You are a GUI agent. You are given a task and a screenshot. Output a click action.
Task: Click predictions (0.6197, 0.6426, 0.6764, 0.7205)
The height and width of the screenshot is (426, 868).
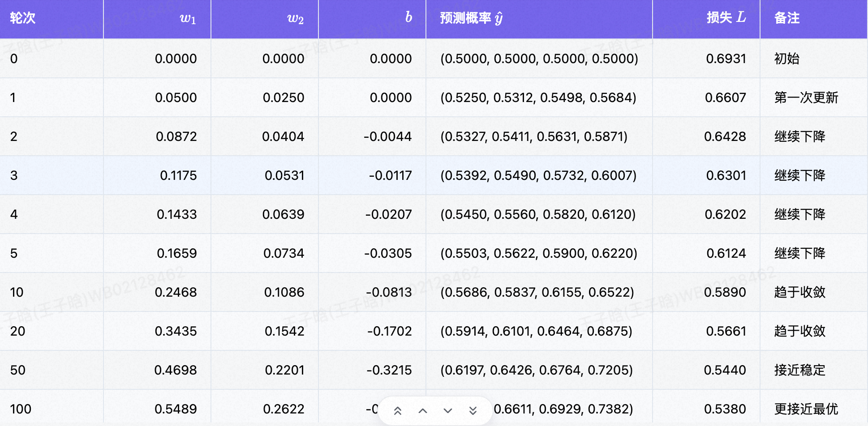point(537,370)
